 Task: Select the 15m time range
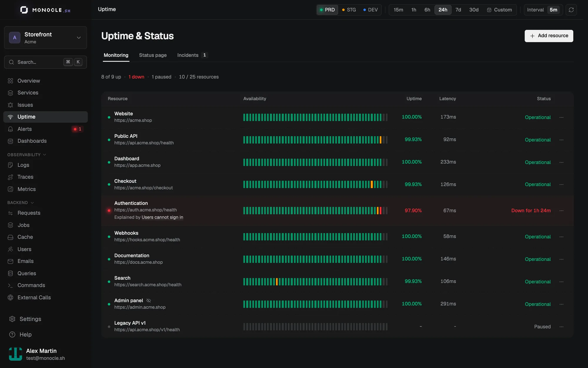pyautogui.click(x=398, y=10)
